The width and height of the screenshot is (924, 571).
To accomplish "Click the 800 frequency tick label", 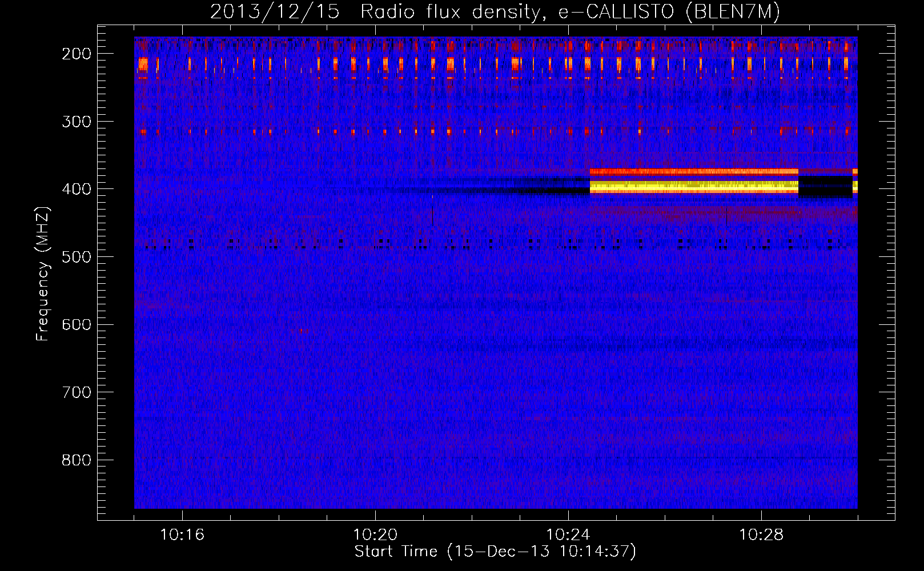I will coord(76,460).
